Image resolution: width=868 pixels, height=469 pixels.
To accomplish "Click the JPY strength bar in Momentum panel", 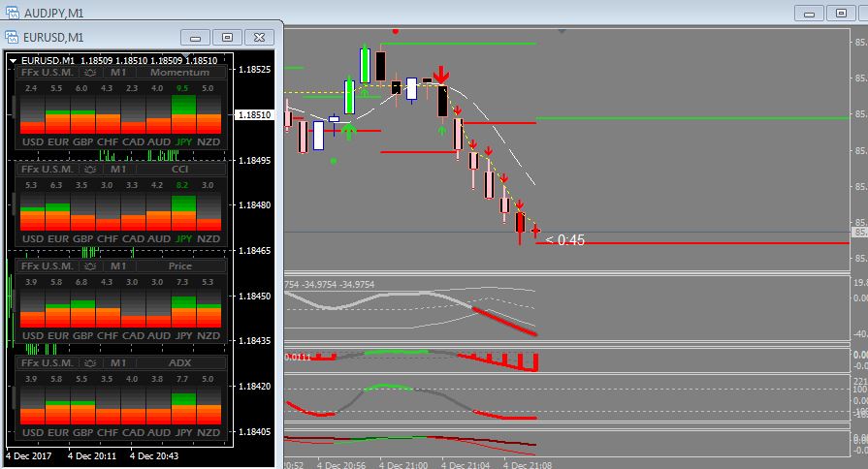I will click(184, 114).
